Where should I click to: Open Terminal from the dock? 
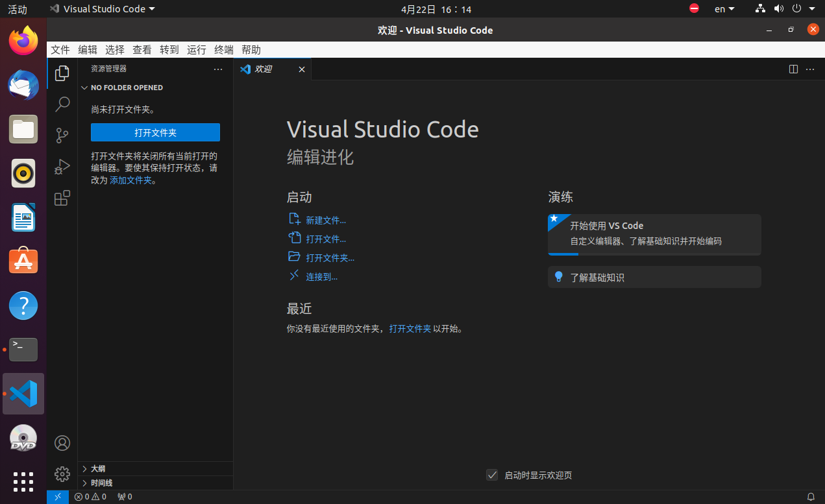pyautogui.click(x=23, y=350)
